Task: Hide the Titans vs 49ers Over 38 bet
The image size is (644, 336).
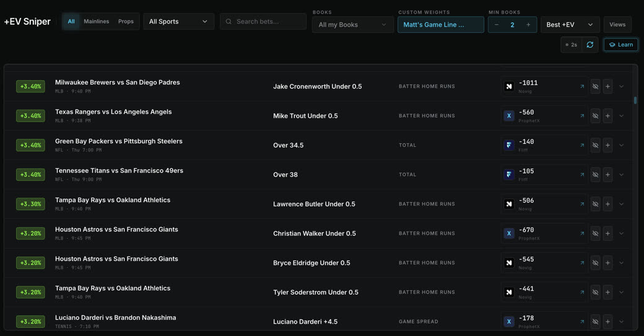Action: click(x=595, y=175)
